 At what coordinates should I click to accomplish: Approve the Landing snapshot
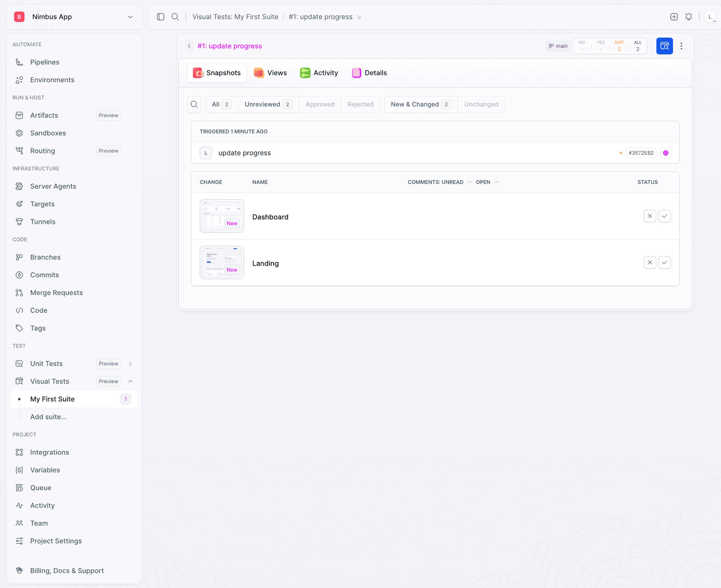click(x=665, y=263)
